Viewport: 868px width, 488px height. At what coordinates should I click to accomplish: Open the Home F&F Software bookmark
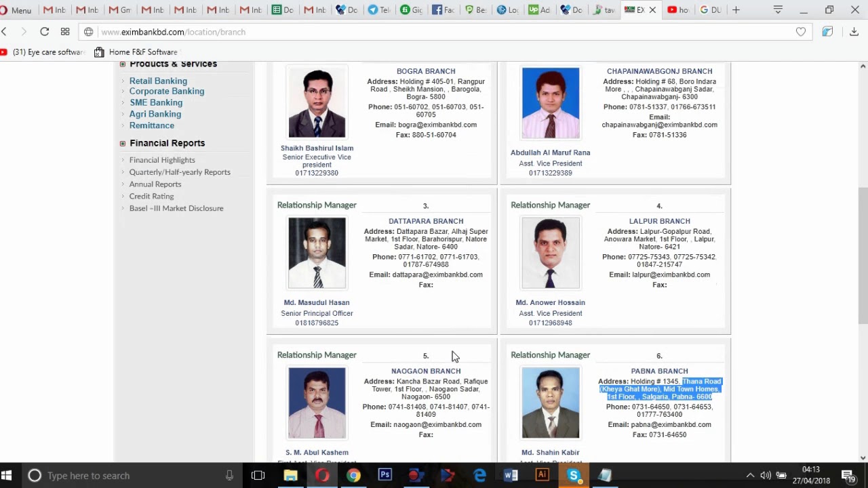(136, 52)
